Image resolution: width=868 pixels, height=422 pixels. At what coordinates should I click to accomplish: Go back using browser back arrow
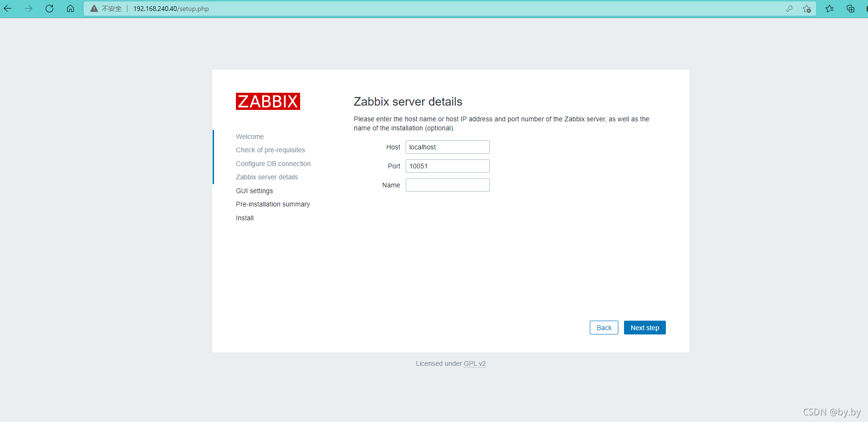(x=8, y=9)
